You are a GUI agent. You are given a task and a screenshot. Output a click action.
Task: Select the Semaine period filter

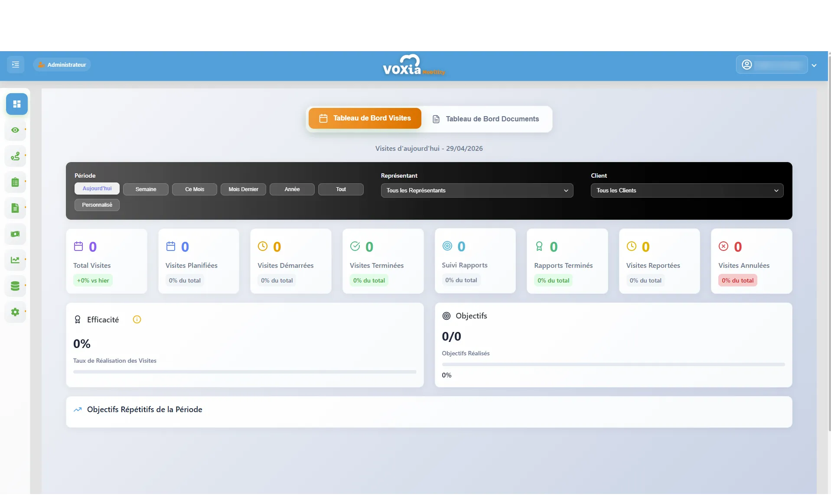click(x=146, y=189)
